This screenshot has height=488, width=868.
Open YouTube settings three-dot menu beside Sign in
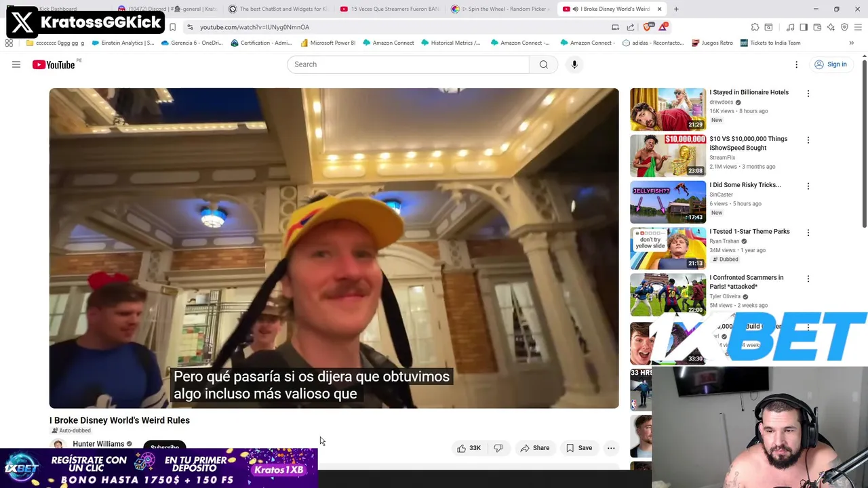click(796, 64)
